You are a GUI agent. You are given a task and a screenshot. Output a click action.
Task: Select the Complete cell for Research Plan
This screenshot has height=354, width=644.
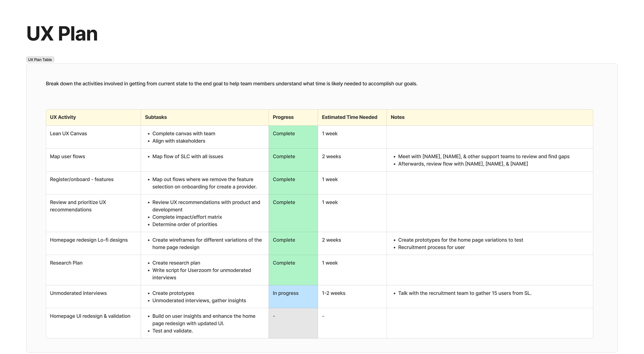pos(283,263)
